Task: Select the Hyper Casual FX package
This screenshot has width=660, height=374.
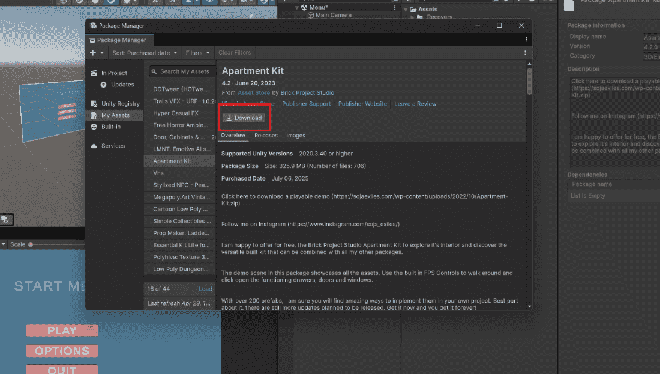Action: (x=180, y=113)
